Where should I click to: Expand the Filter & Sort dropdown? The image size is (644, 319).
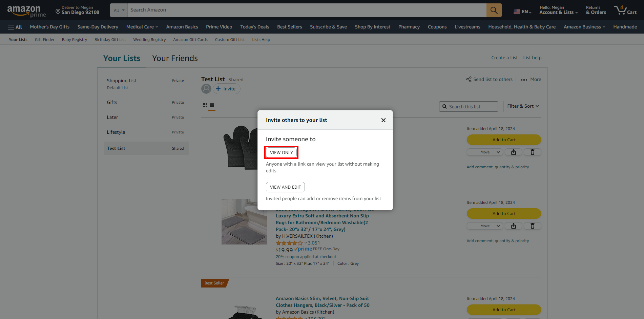coord(523,106)
